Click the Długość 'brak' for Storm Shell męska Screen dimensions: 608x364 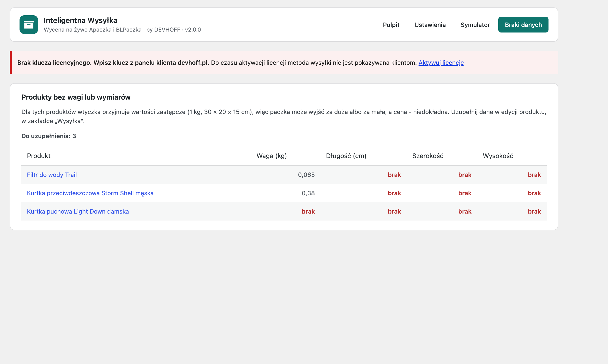(394, 193)
